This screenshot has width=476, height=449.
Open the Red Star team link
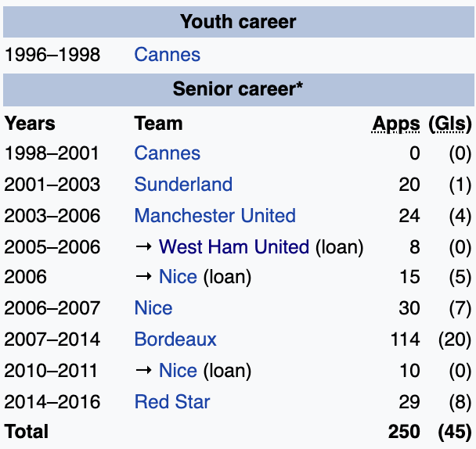tap(172, 402)
